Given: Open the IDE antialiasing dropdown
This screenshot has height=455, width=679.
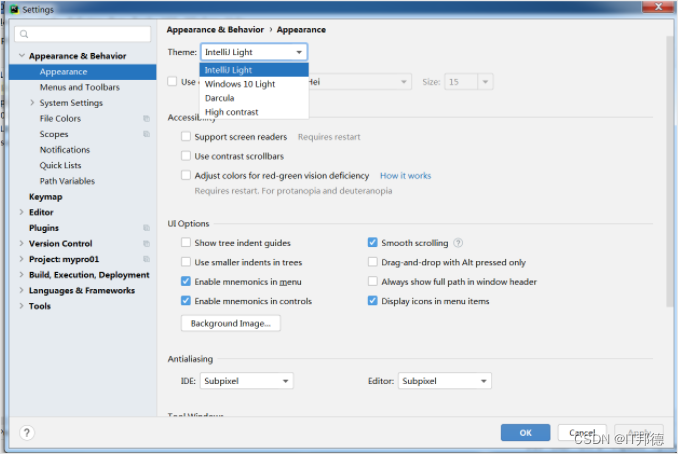Looking at the screenshot, I should coord(246,381).
